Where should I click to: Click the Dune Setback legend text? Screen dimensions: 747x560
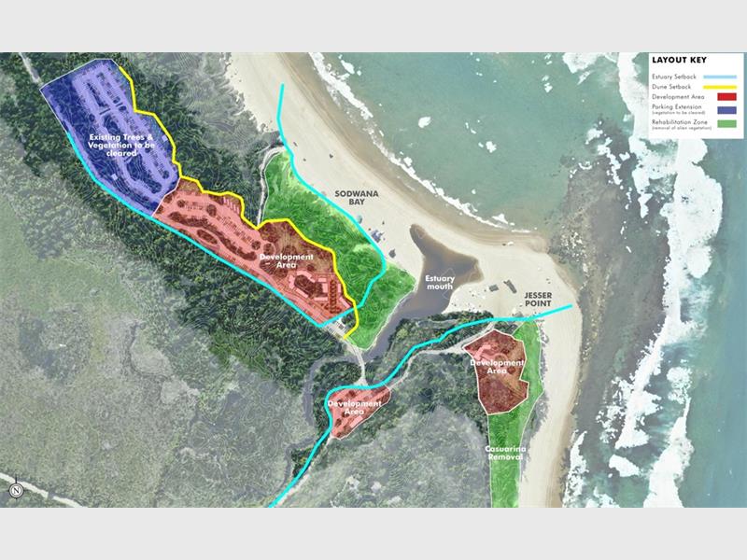click(x=671, y=87)
